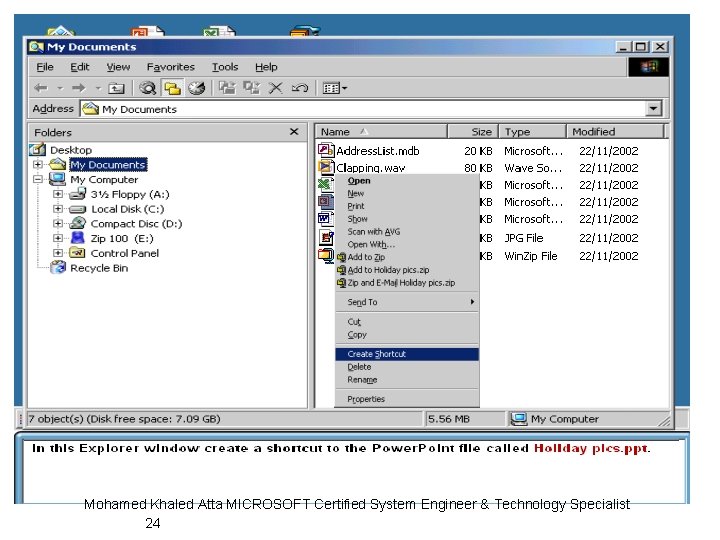Screen dimensions: 720x540
Task: Select the Excel file icon in list
Action: pyautogui.click(x=326, y=184)
